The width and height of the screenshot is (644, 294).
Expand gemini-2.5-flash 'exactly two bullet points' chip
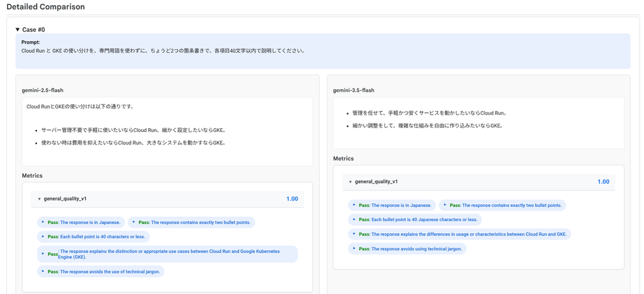[x=191, y=222]
